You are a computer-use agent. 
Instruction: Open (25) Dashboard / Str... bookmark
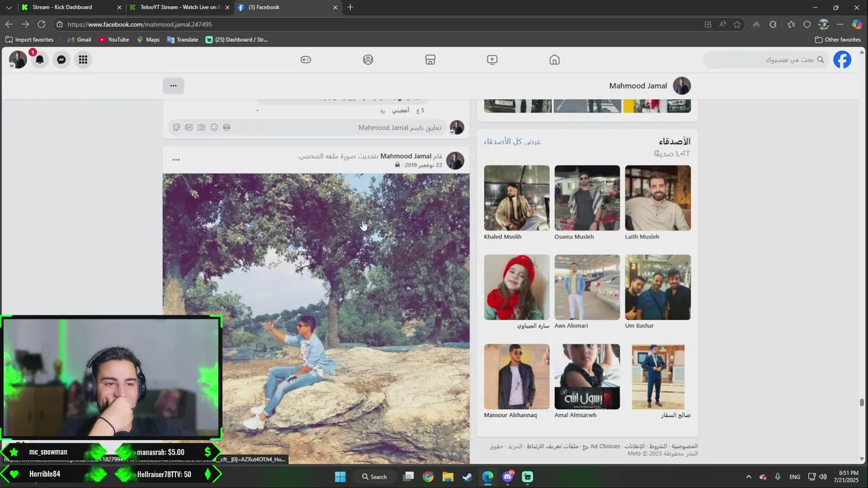[x=237, y=39]
